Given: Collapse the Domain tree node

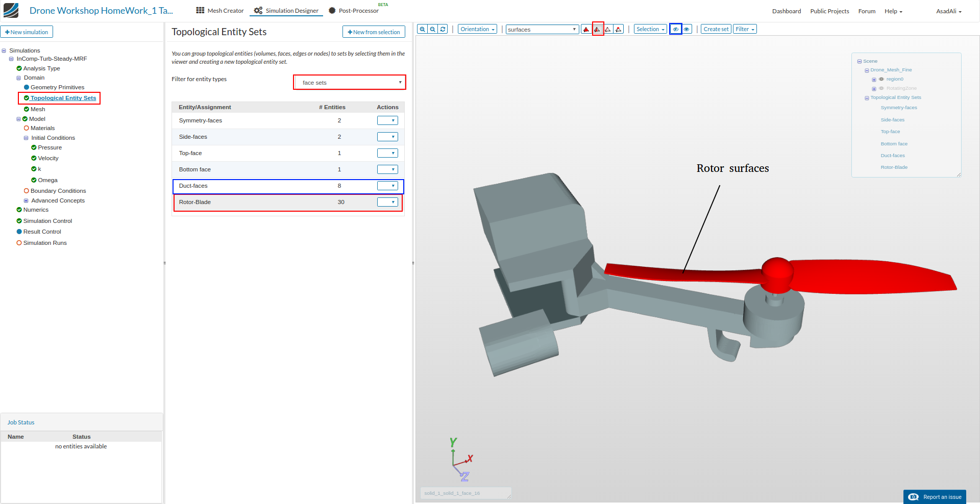Looking at the screenshot, I should tap(19, 78).
